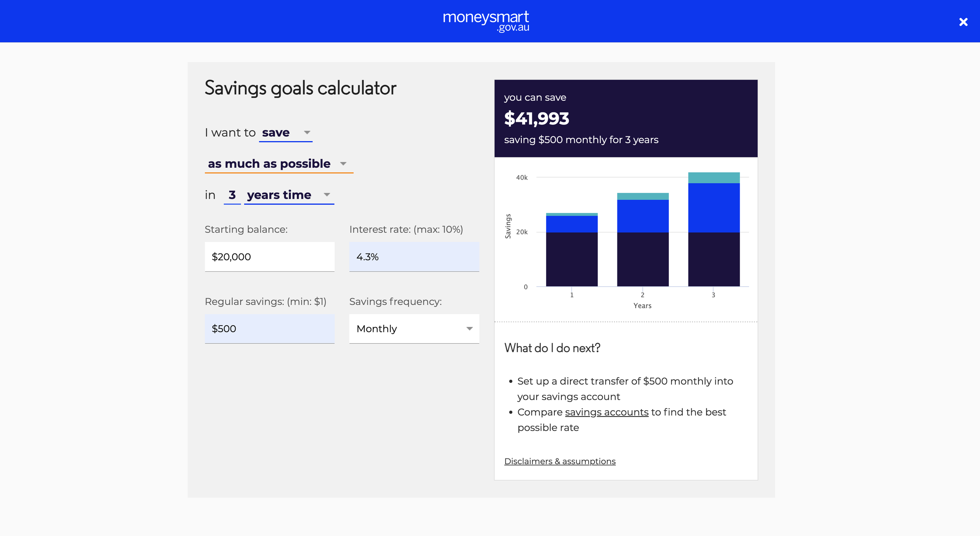Edit the Starting balance field
Viewport: 980px width, 536px height.
tap(270, 257)
